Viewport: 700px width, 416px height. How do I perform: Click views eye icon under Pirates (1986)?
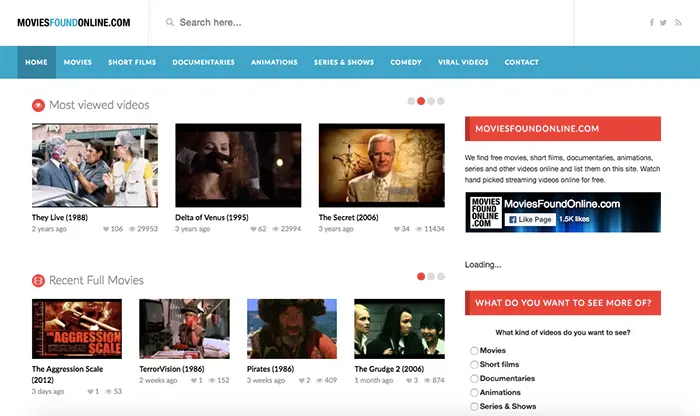(319, 381)
